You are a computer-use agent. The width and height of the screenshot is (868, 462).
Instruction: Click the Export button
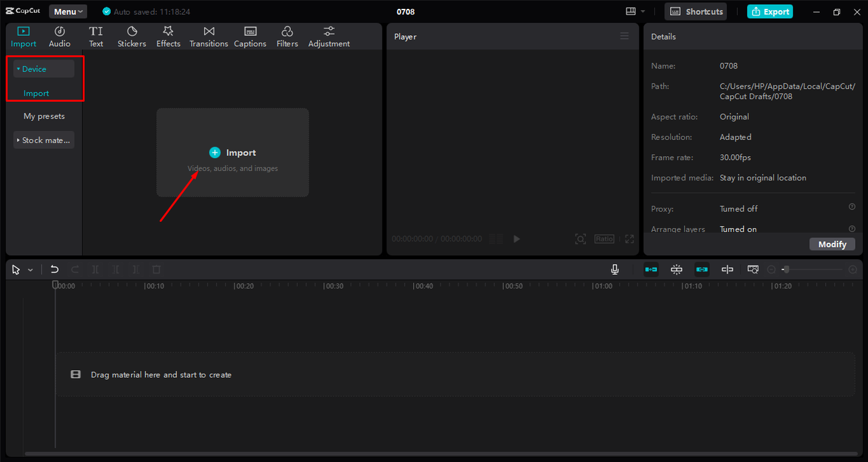coord(770,12)
